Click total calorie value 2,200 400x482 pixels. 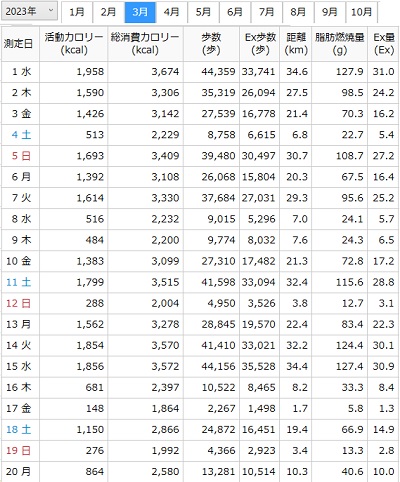point(165,240)
